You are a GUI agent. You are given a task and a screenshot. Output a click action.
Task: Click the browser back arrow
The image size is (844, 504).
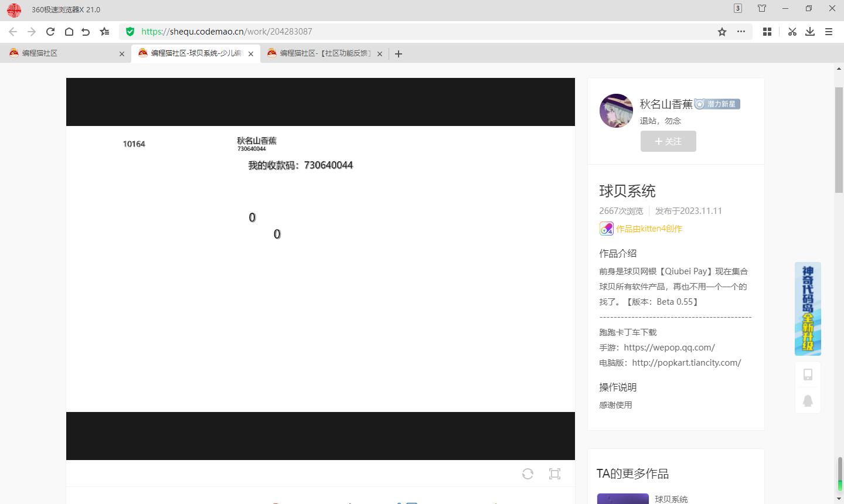[x=13, y=32]
